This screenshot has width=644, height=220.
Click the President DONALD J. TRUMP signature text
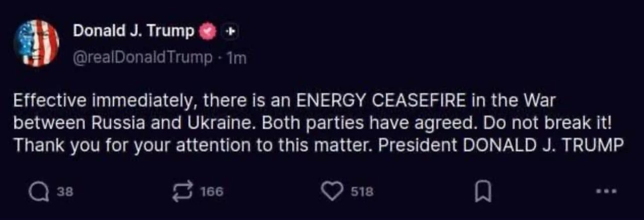click(501, 145)
